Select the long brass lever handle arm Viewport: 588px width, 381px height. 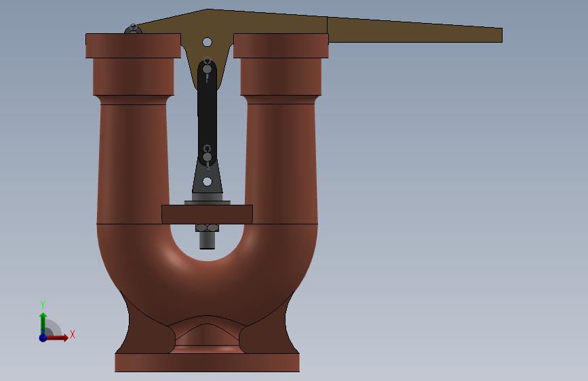point(414,30)
